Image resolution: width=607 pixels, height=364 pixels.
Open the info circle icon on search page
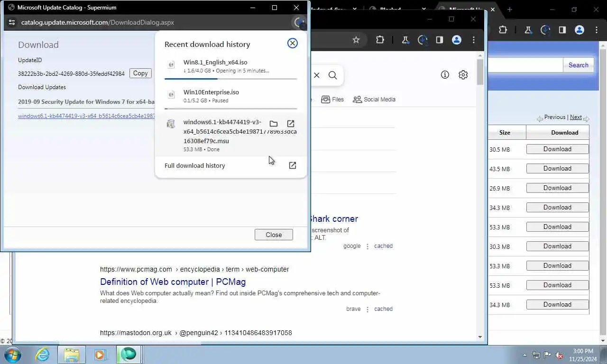(x=445, y=74)
